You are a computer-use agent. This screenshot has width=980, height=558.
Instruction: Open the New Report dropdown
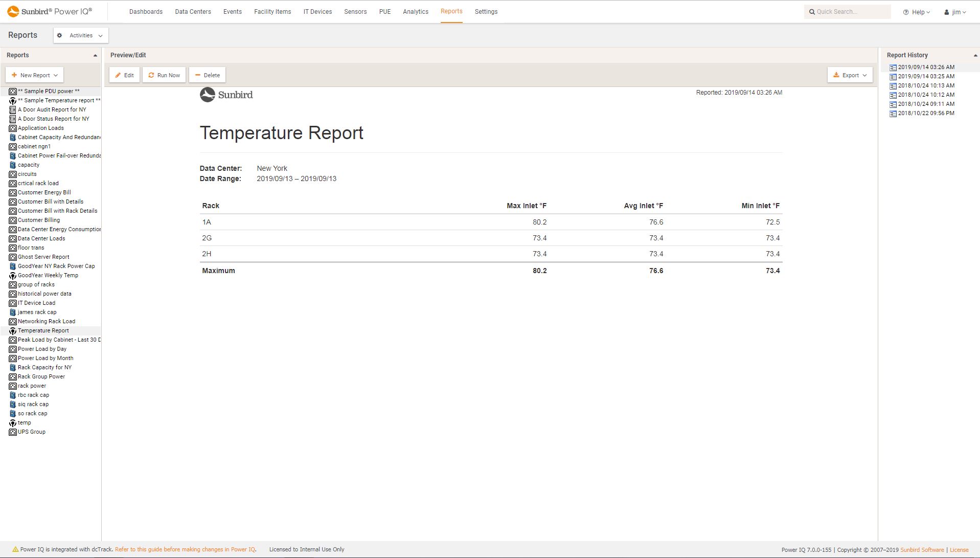coord(34,75)
